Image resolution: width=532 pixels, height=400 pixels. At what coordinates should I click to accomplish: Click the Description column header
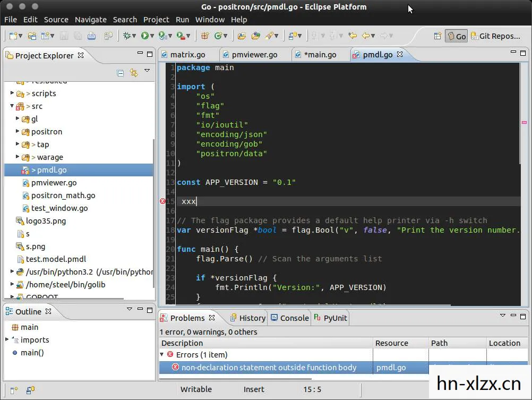pyautogui.click(x=266, y=343)
